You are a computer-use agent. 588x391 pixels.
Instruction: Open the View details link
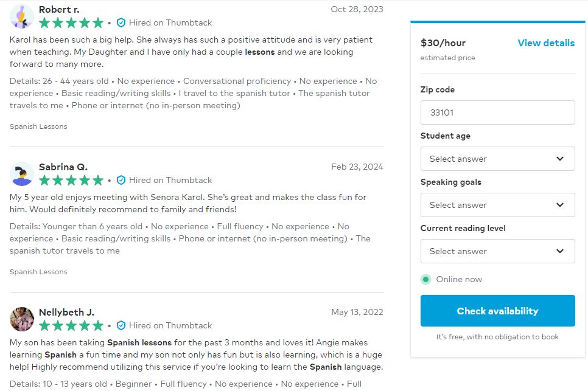coord(545,43)
